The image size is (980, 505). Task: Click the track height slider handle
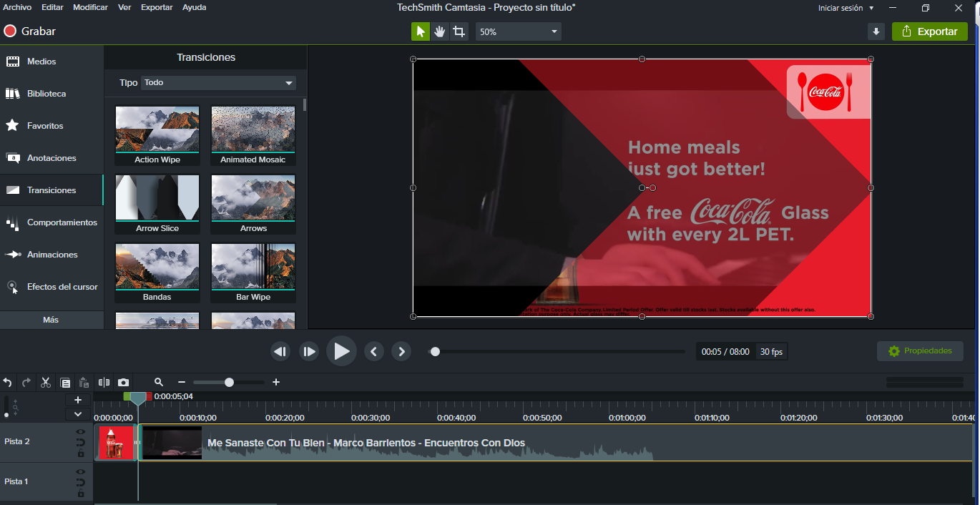click(7, 415)
